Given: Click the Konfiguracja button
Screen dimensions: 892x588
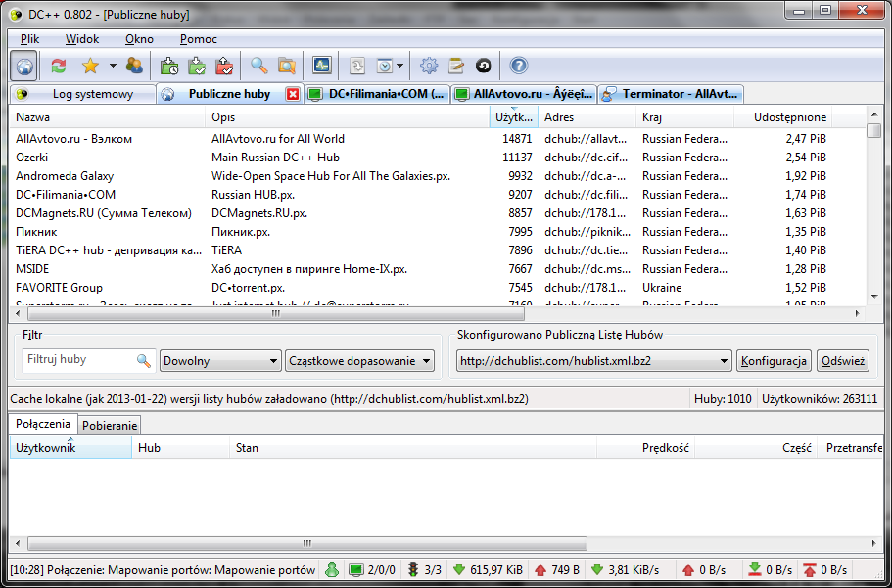Looking at the screenshot, I should pos(774,361).
